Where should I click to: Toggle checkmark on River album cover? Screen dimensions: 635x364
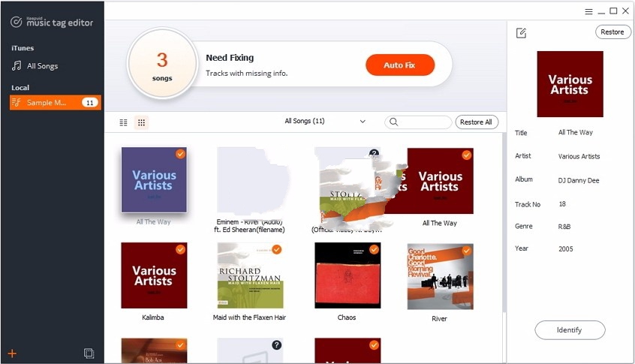click(467, 251)
